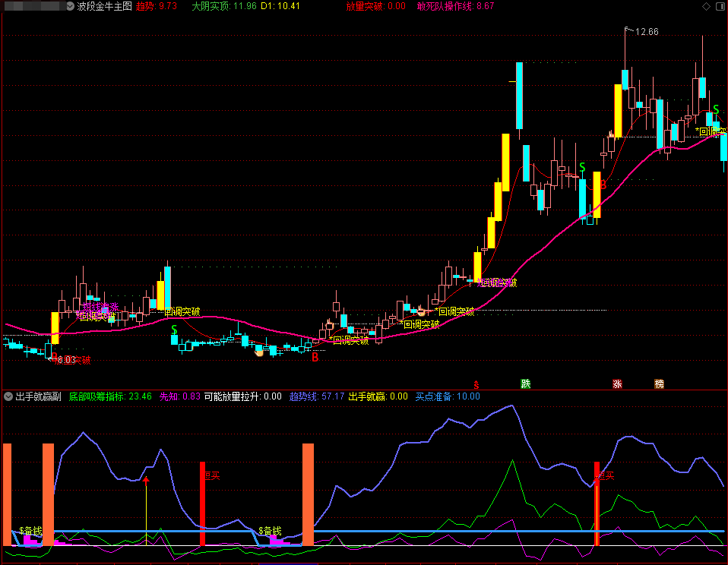Screen dimensions: 728x565
Task: Click the 8.03 low price label
Action: [x=66, y=360]
